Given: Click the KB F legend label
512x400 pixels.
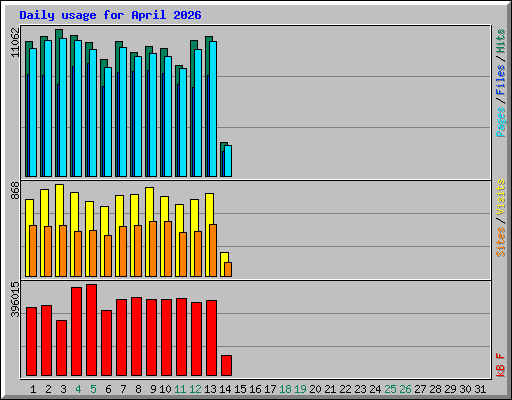Looking at the screenshot, I should click(500, 365).
